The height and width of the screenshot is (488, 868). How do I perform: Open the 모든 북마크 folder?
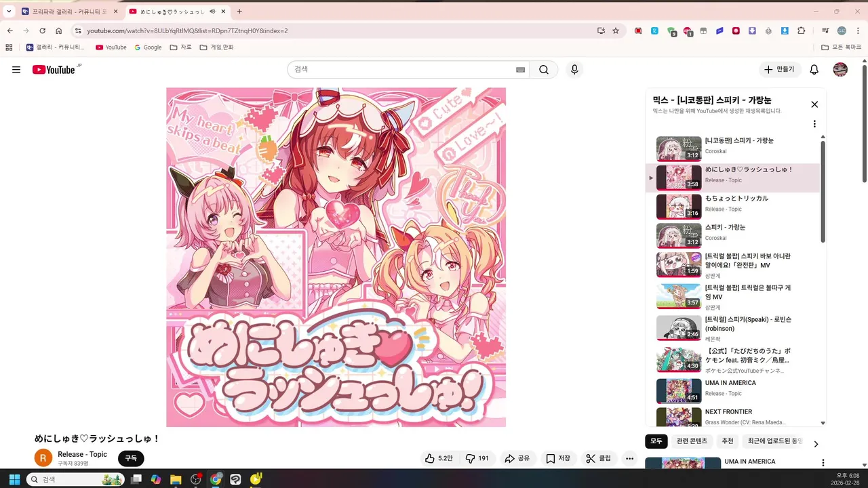point(841,47)
